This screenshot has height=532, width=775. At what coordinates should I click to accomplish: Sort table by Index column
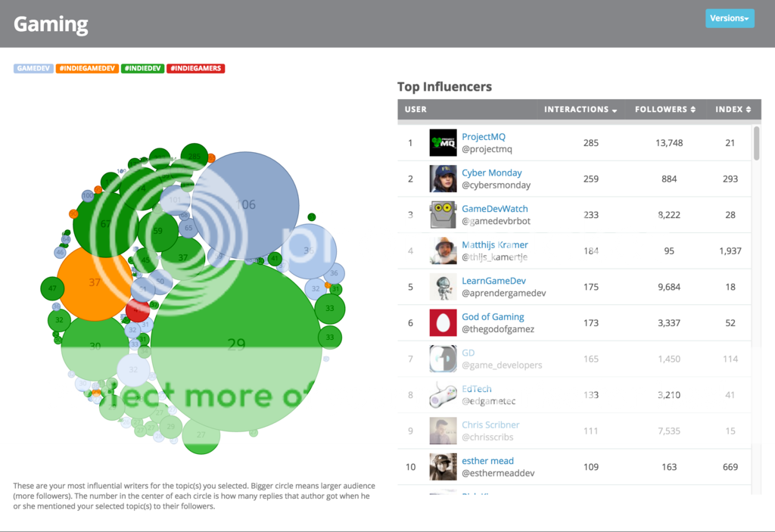[x=733, y=110]
